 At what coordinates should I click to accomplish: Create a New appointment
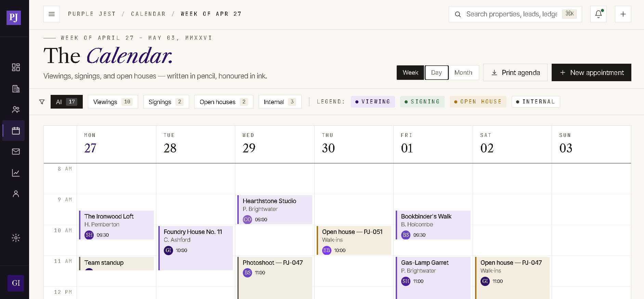pos(591,73)
